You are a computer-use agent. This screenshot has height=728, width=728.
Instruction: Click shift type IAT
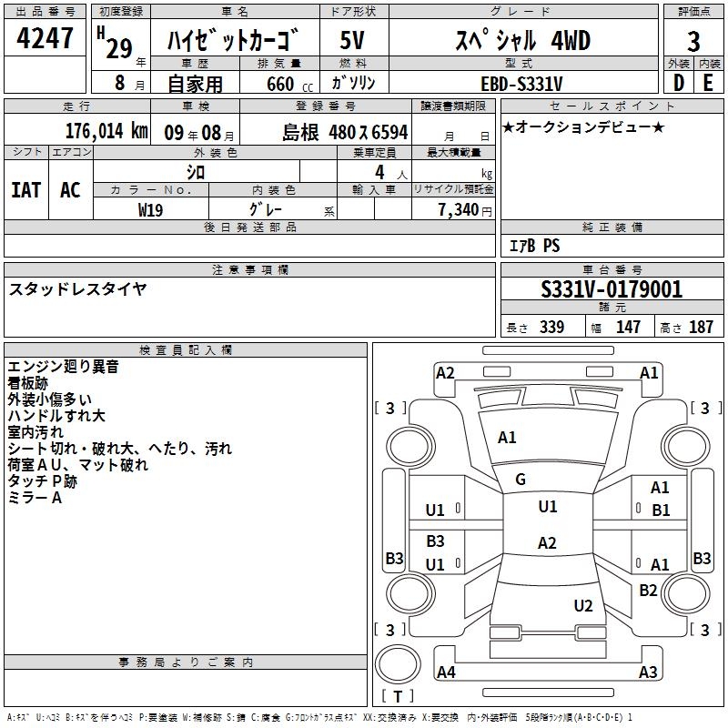click(26, 190)
